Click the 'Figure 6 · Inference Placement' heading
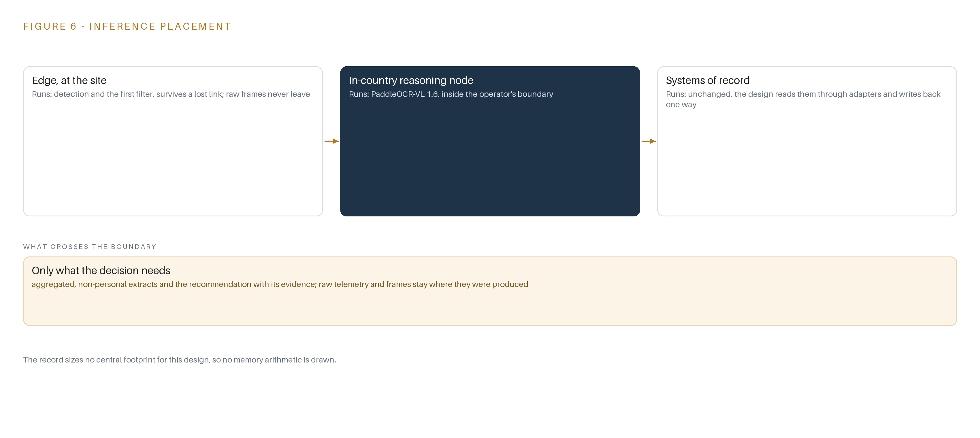Image resolution: width=980 pixels, height=438 pixels. (x=127, y=26)
